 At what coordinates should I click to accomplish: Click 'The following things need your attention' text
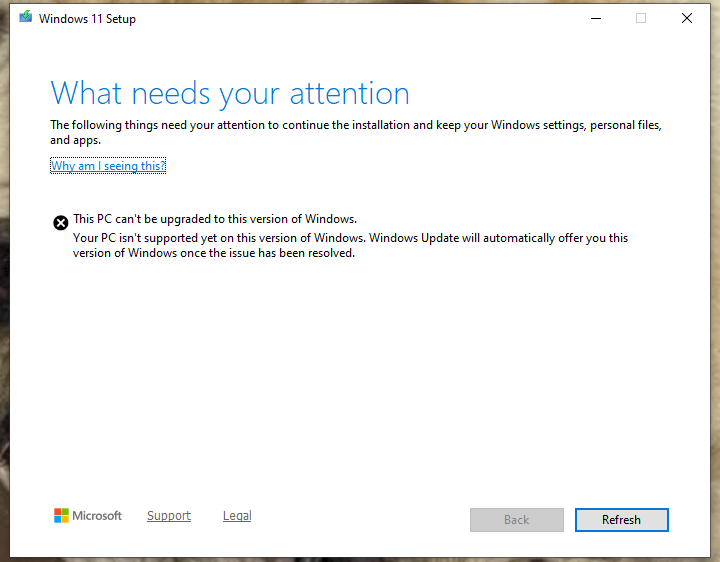[x=356, y=132]
